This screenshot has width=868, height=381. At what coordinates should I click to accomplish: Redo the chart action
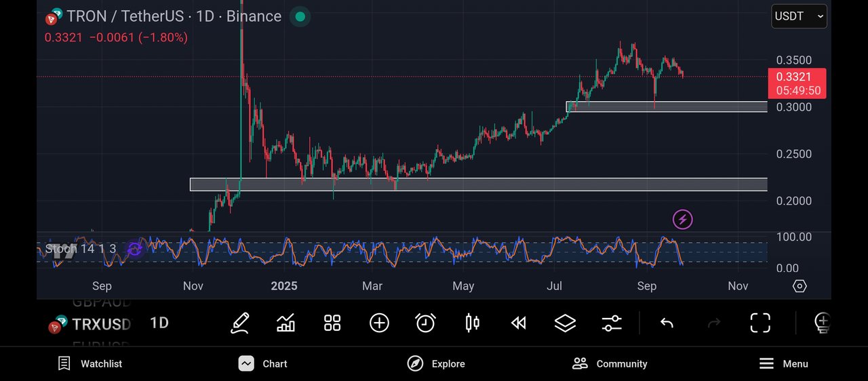tap(714, 323)
